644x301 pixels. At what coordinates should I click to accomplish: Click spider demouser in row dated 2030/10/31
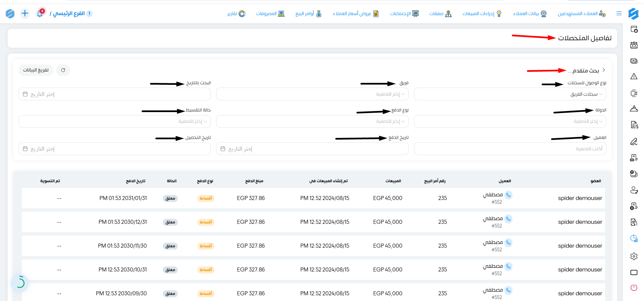point(580,269)
